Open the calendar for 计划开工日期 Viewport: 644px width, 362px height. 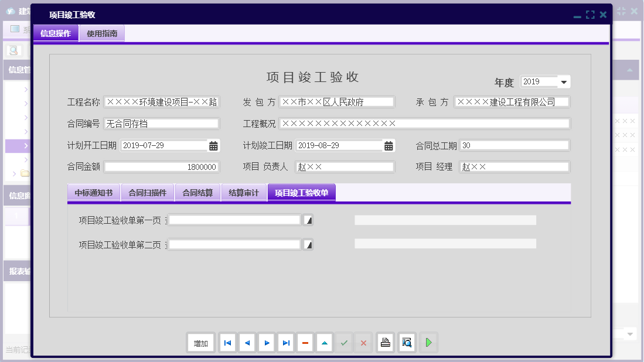213,145
